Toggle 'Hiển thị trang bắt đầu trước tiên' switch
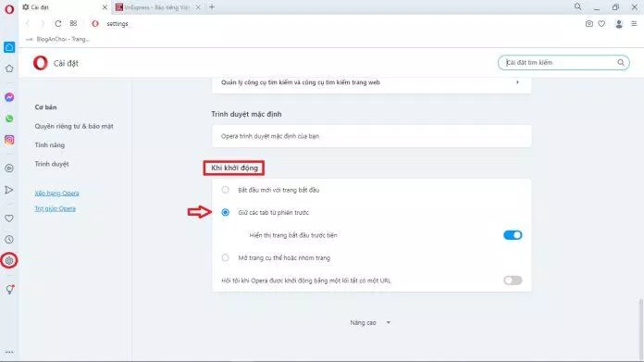The height and width of the screenshot is (362, 644). [513, 235]
